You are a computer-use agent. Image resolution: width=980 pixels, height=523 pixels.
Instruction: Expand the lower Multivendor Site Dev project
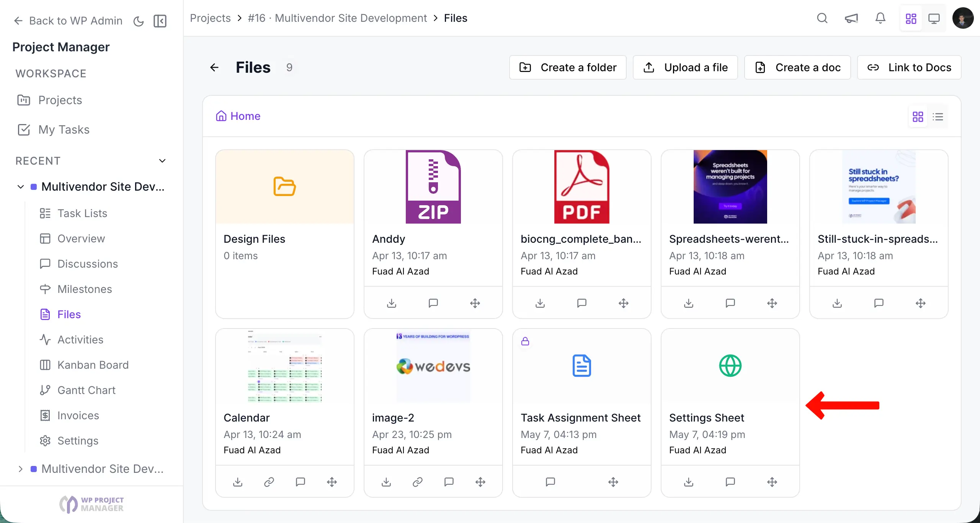coord(21,469)
